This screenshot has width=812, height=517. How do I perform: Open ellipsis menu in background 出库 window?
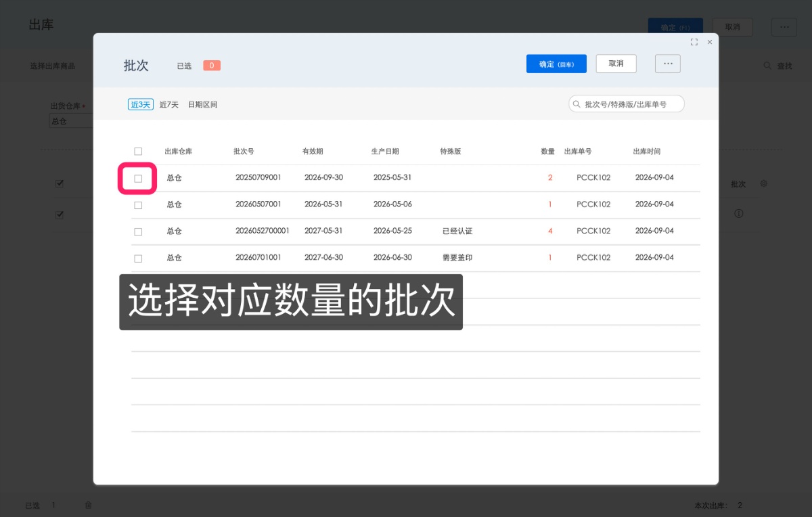point(784,27)
